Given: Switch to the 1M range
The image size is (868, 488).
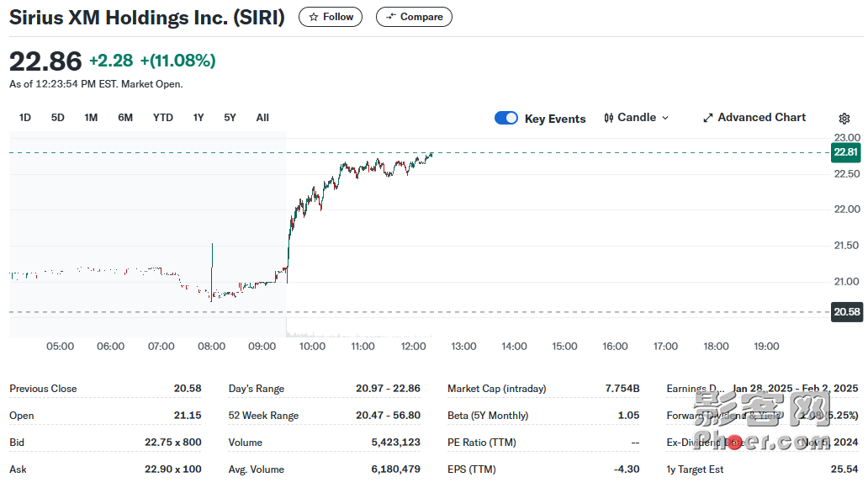Looking at the screenshot, I should (x=91, y=118).
